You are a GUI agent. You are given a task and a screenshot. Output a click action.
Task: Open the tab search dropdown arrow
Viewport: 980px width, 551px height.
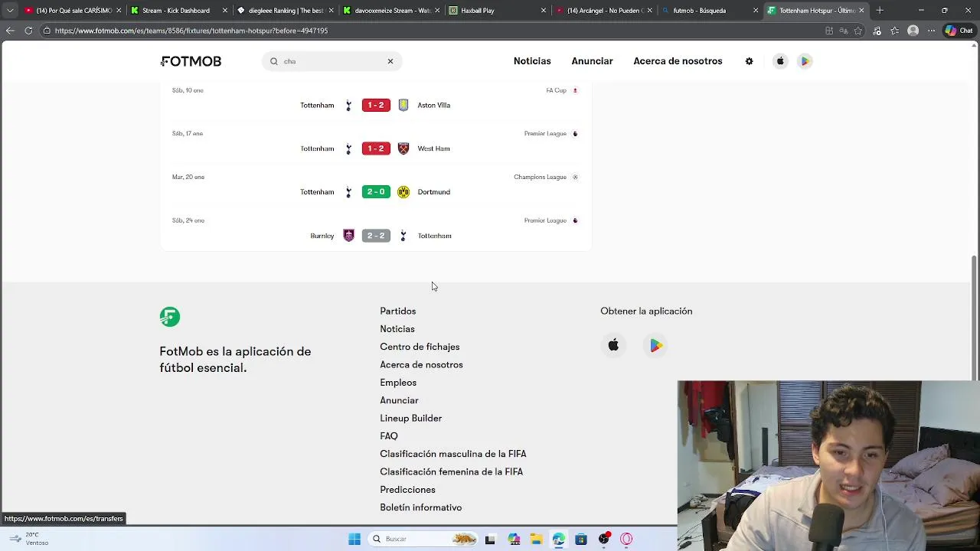[x=10, y=11]
